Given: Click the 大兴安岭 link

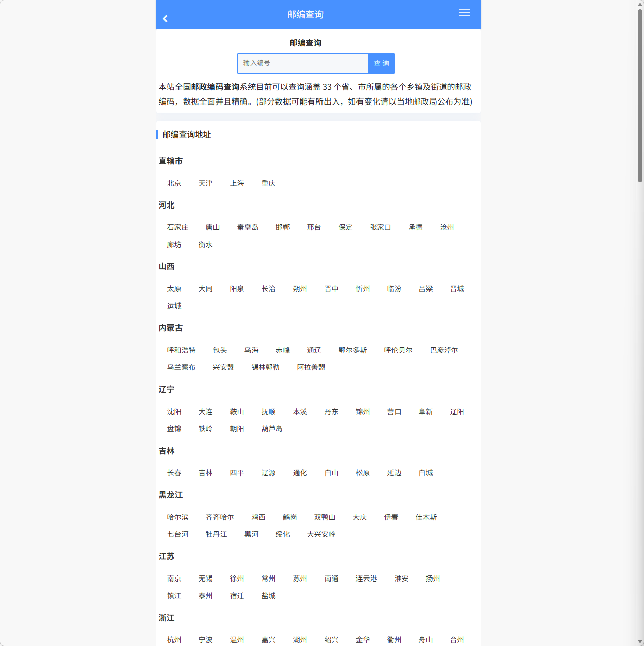Looking at the screenshot, I should coord(320,534).
